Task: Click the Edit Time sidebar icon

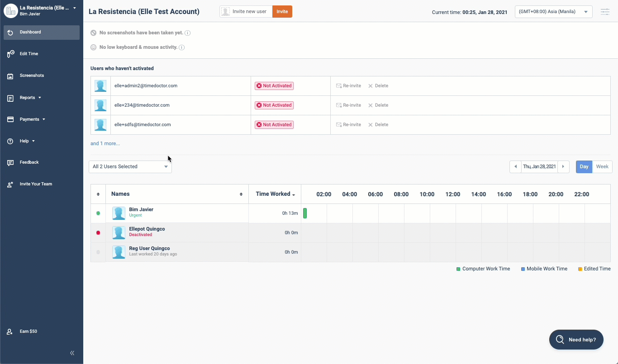Action: (10, 54)
